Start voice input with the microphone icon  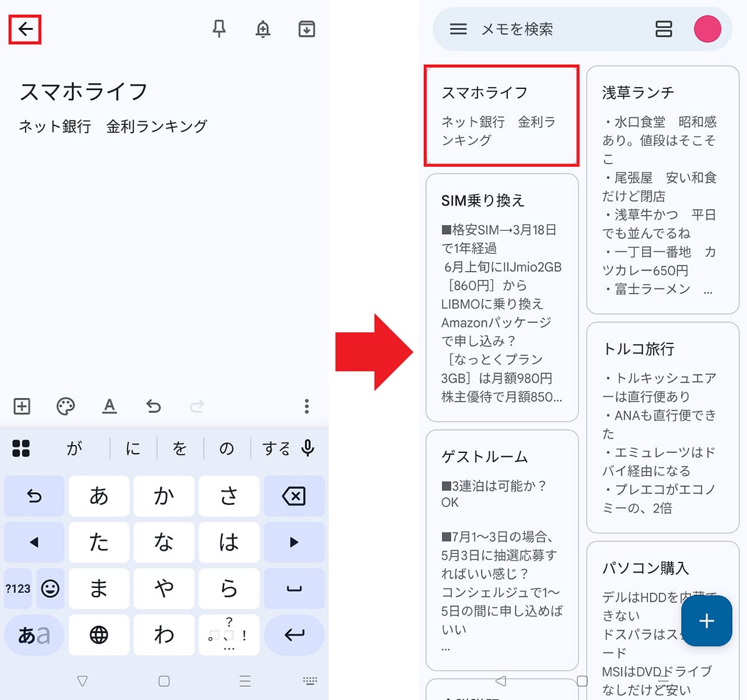coord(308,448)
